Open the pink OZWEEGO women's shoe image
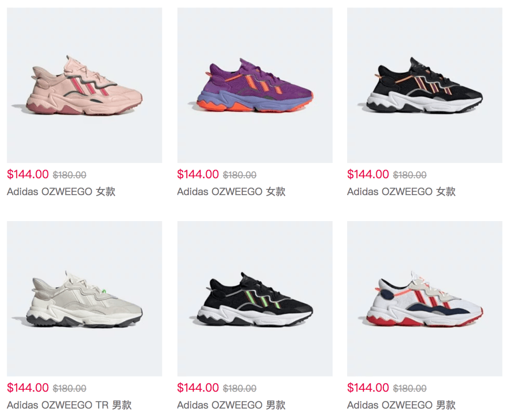Viewport: 510px width, 420px height. tap(84, 85)
